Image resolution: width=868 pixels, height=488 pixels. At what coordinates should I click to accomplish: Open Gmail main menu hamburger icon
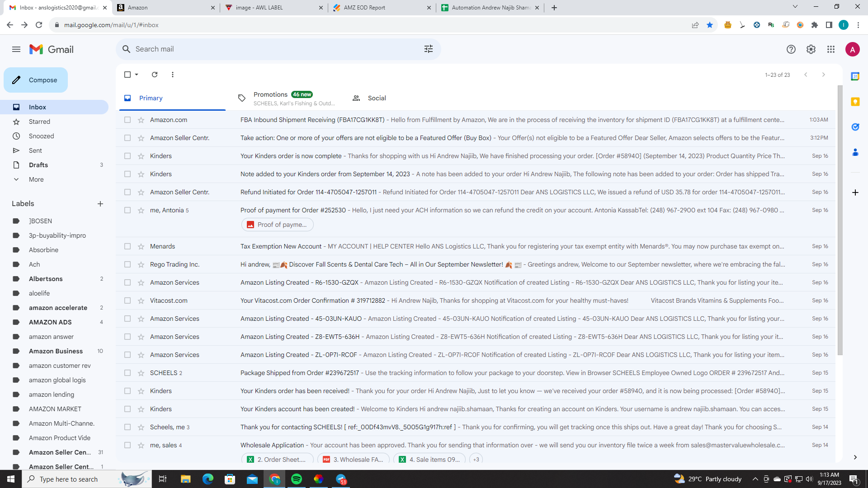pyautogui.click(x=16, y=49)
